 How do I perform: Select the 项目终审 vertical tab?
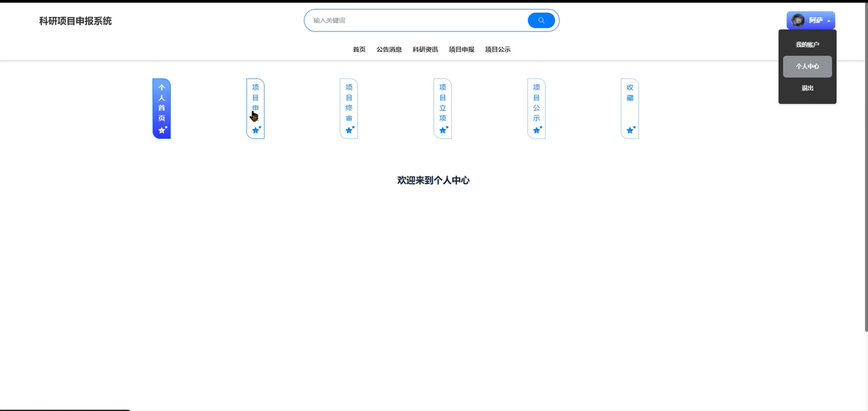349,109
